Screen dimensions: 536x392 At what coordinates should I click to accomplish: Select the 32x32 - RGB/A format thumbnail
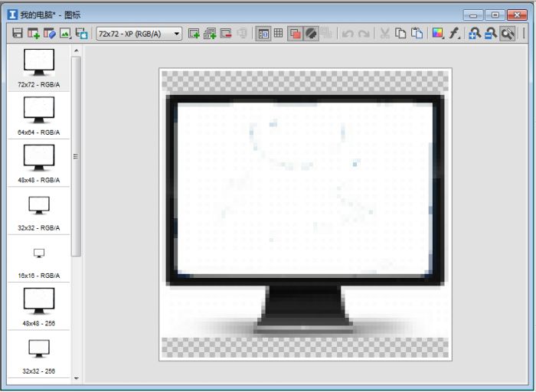(38, 211)
